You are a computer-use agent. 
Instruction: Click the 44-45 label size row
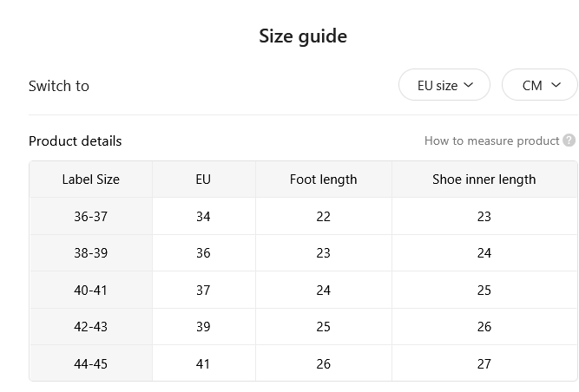point(304,363)
